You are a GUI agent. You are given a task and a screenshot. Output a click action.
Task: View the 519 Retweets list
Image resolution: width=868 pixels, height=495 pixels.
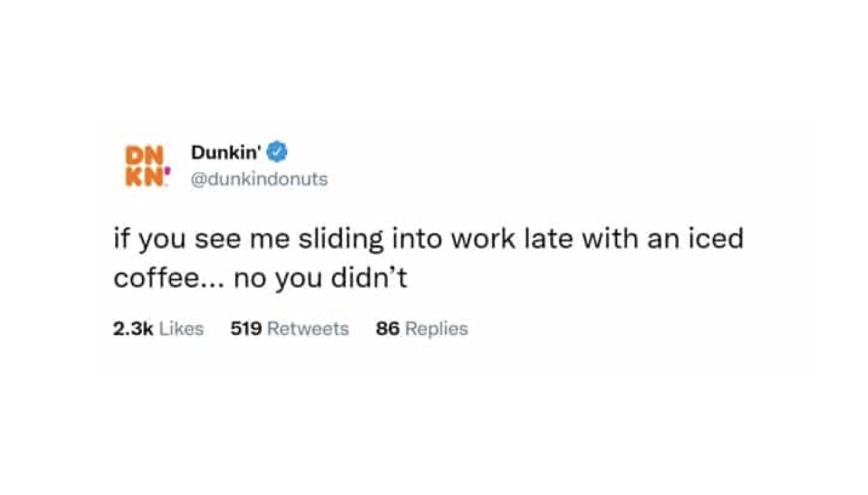(x=290, y=329)
